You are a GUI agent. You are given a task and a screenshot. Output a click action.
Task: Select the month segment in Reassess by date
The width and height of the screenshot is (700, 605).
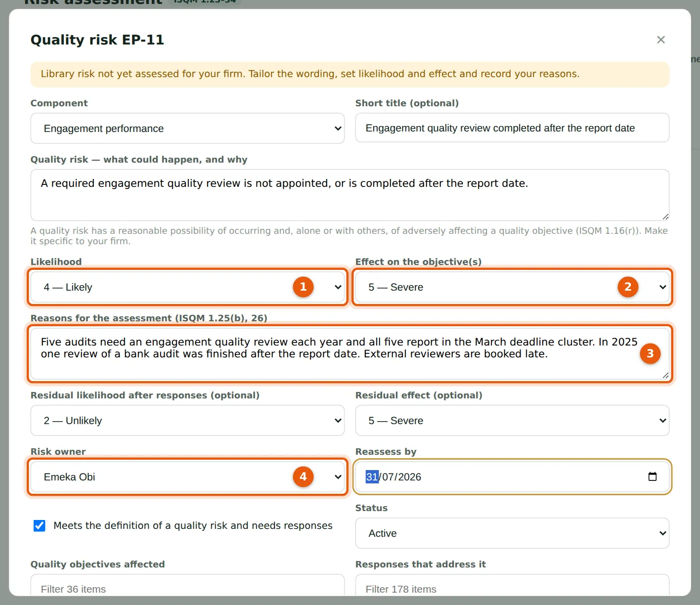point(388,477)
